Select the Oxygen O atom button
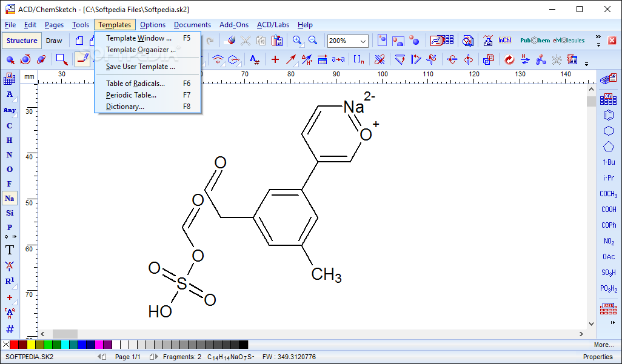 [10, 170]
